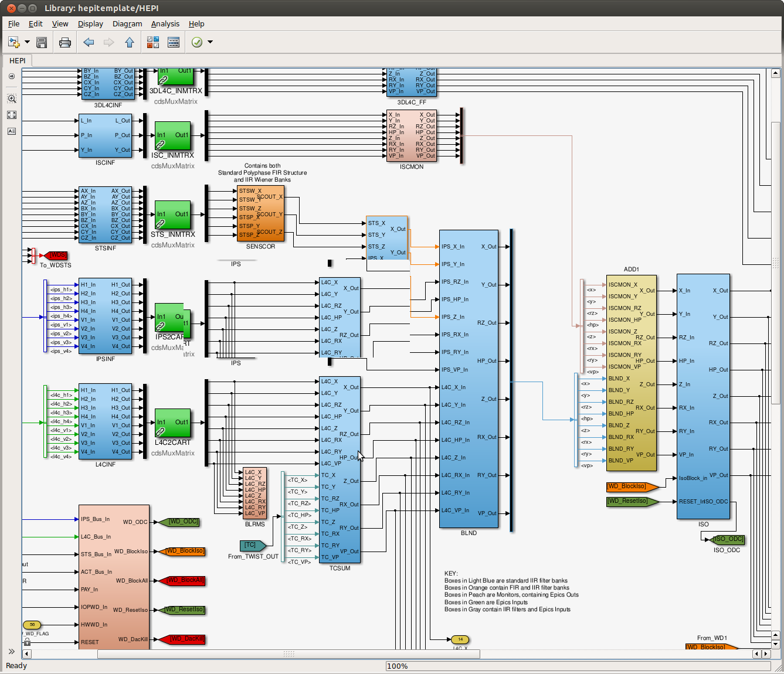Open the Analysis menu
The image size is (784, 674).
click(x=165, y=24)
